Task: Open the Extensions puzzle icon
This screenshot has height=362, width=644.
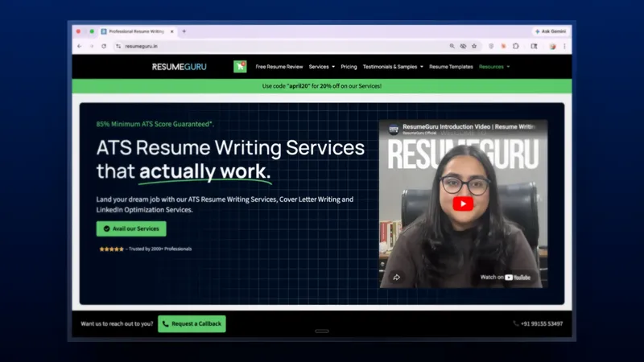Action: [516, 47]
